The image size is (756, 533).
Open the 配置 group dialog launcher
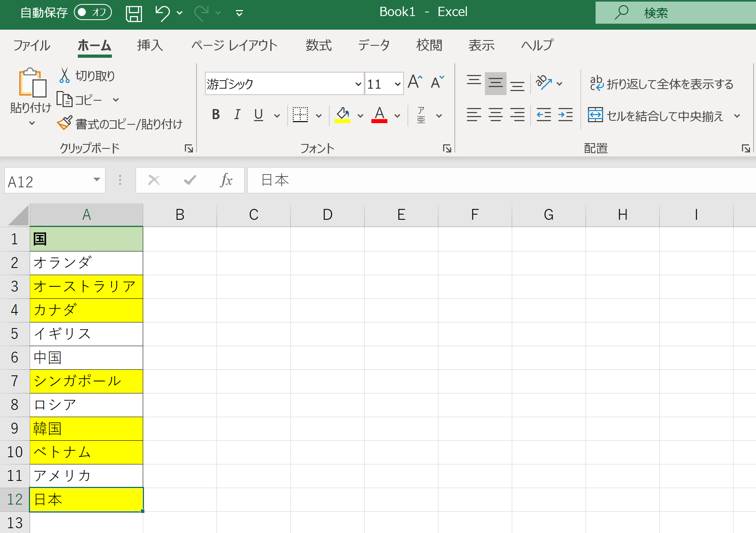746,149
